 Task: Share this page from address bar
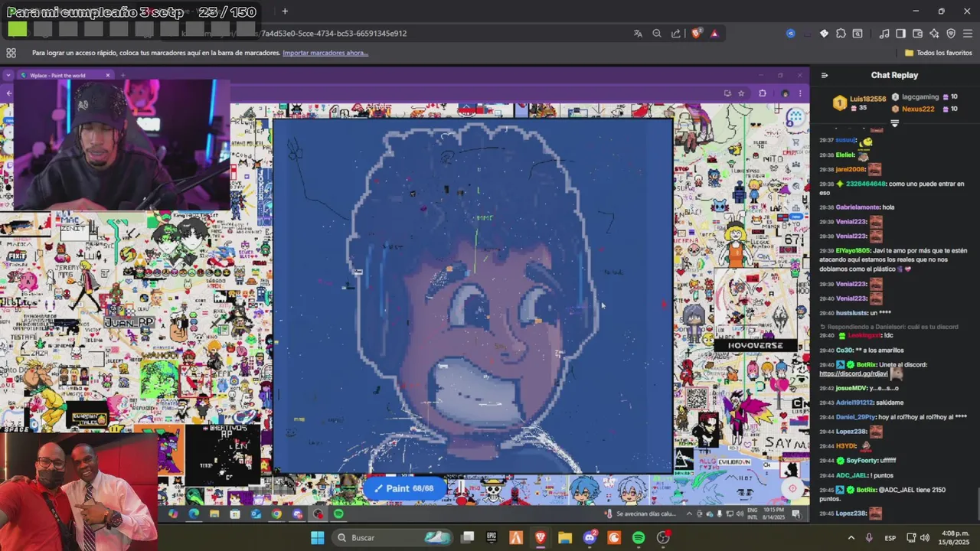tap(676, 34)
